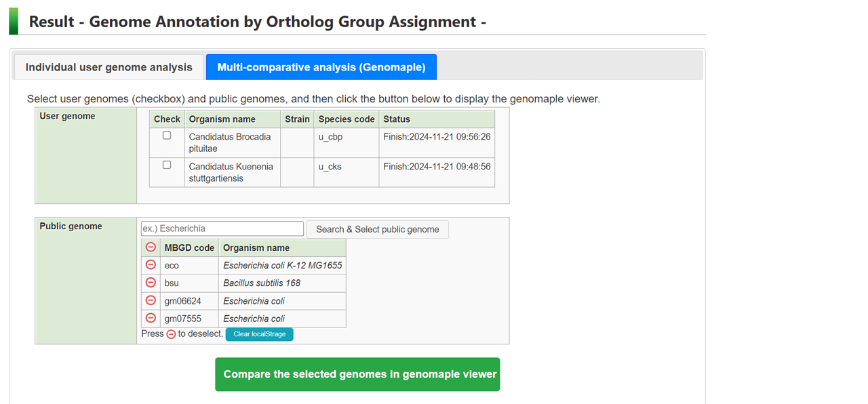Screen dimensions: 868x404
Task: Switch to Multi-comparative analysis (Genomaple) tab
Action: [321, 67]
